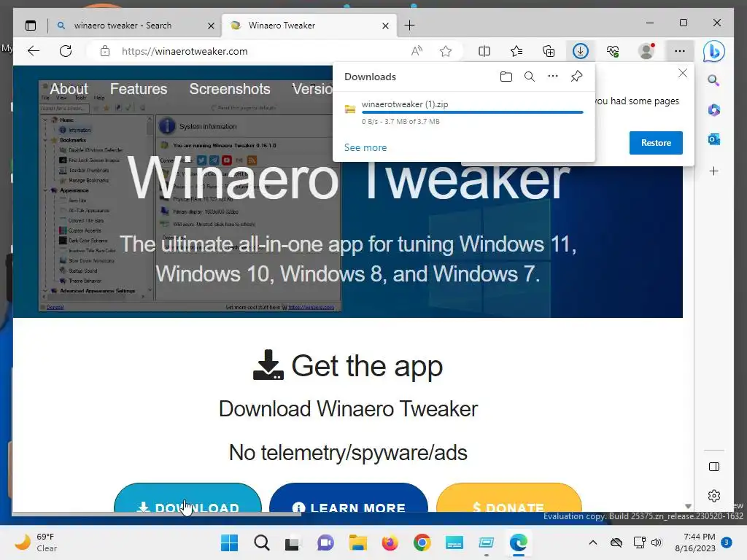Screen dimensions: 747x560
Task: Open weather widget 69°F Clear
Action: coord(36,542)
